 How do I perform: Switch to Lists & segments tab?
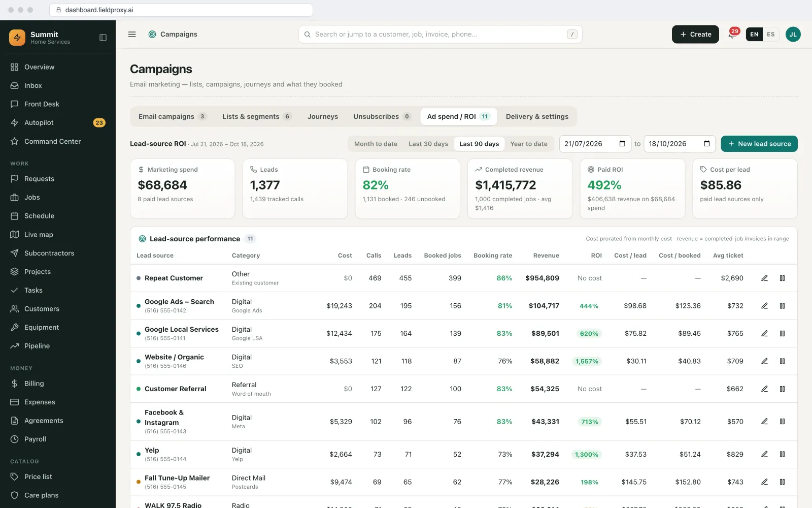(x=257, y=117)
